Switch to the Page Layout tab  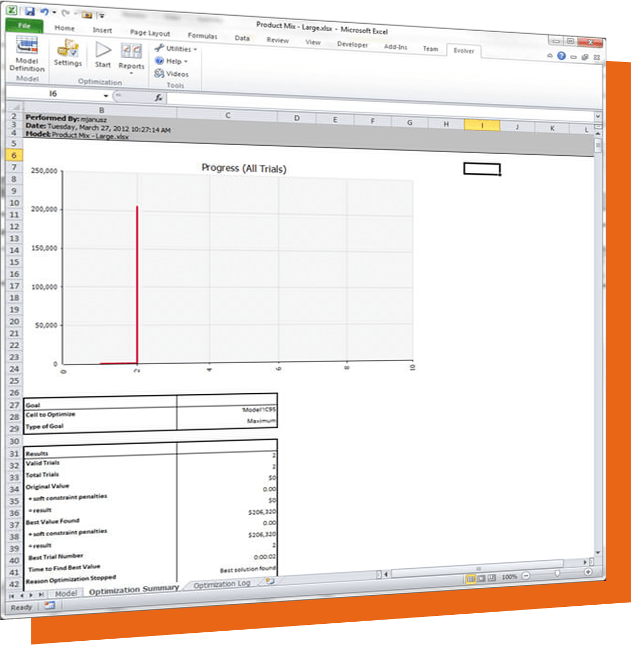click(150, 33)
